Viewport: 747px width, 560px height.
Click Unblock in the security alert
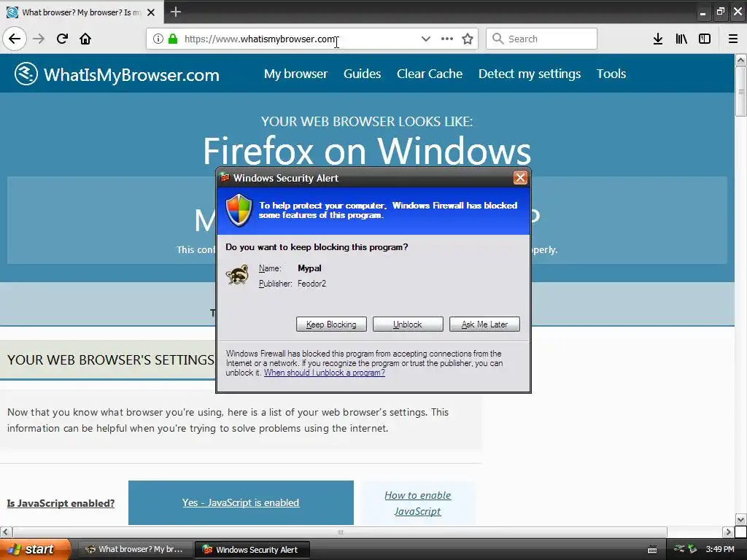408,324
